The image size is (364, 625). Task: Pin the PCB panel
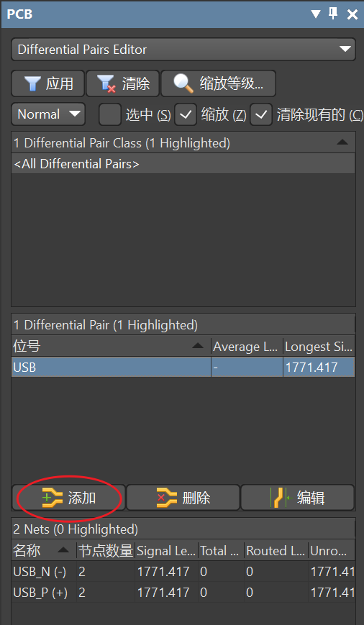tap(333, 14)
